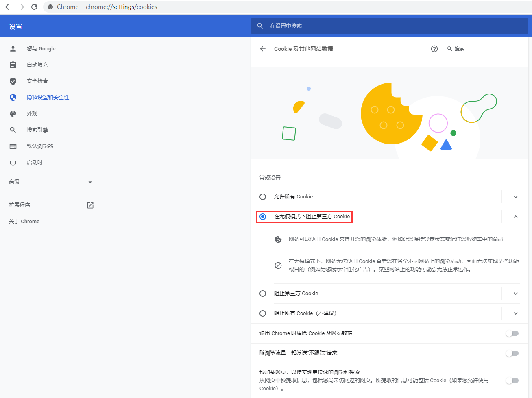Click the external link icon beside 扩展程序

point(90,205)
